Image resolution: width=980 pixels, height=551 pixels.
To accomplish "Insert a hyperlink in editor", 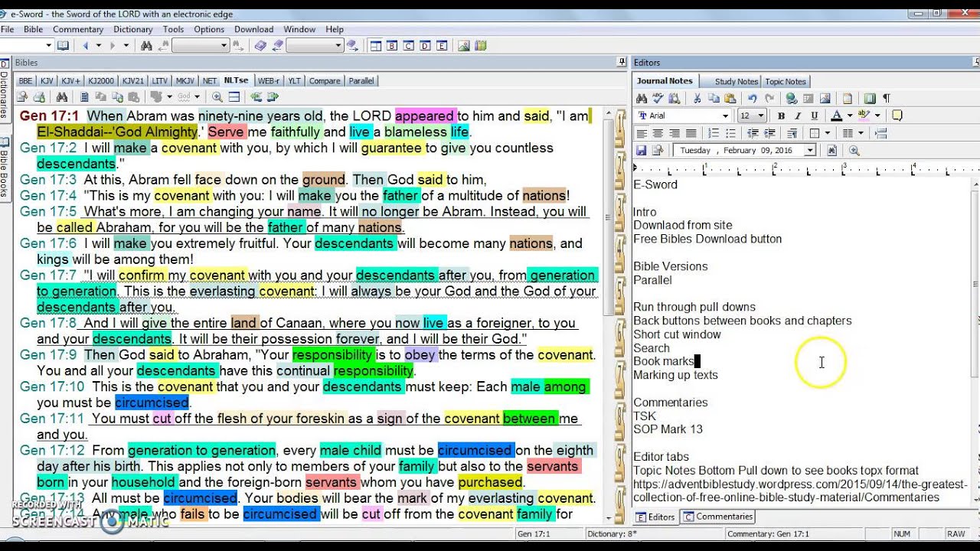I will pos(792,98).
